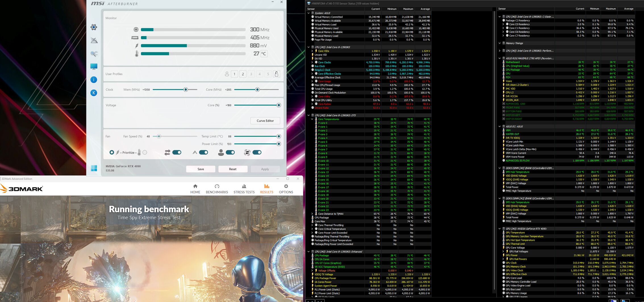644x302 pixels.
Task: Open 3DMark OPTIONS tab
Action: click(286, 189)
